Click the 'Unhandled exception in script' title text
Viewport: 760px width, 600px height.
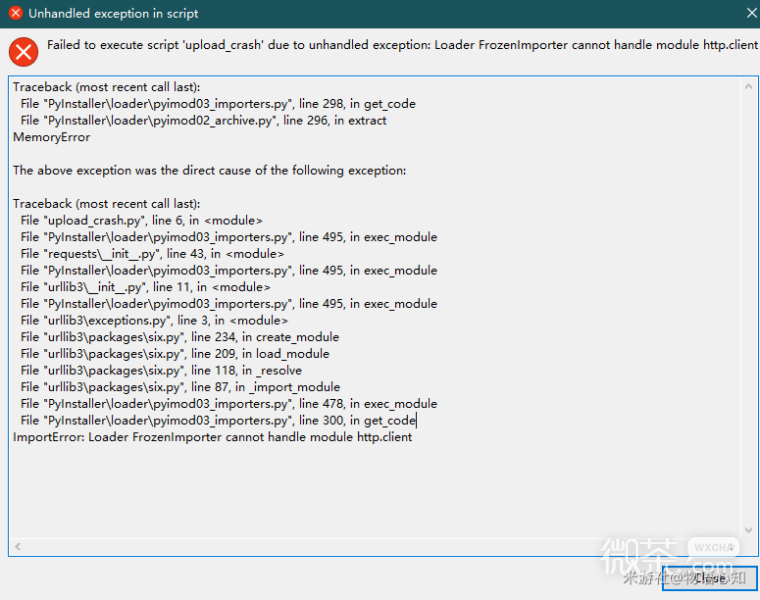pos(113,13)
